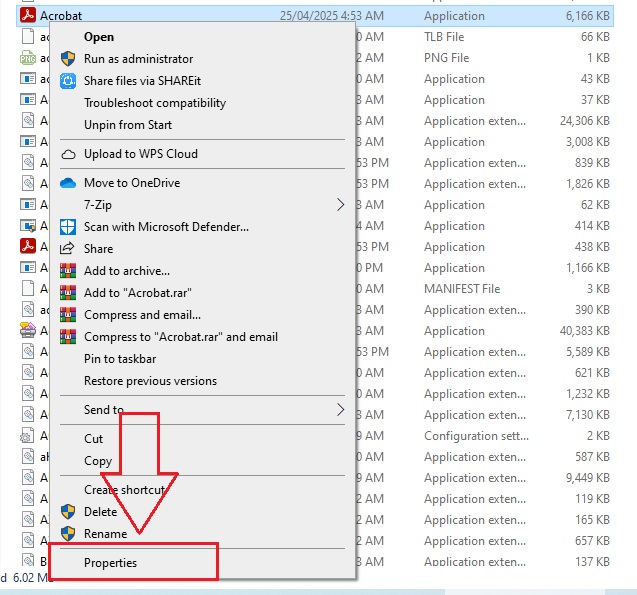Click the OneDrive cloud icon

[x=68, y=183]
